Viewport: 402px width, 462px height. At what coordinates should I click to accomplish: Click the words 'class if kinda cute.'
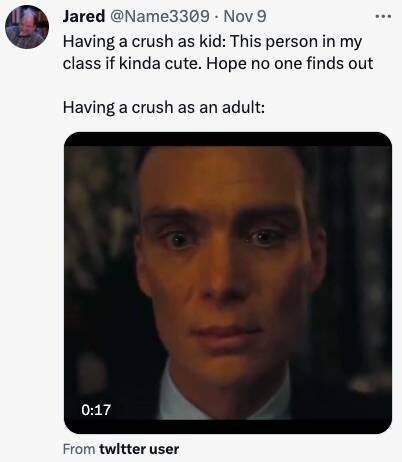click(132, 63)
